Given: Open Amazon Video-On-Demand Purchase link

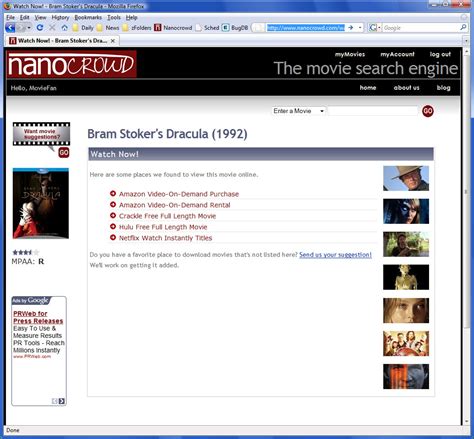Looking at the screenshot, I should 179,194.
